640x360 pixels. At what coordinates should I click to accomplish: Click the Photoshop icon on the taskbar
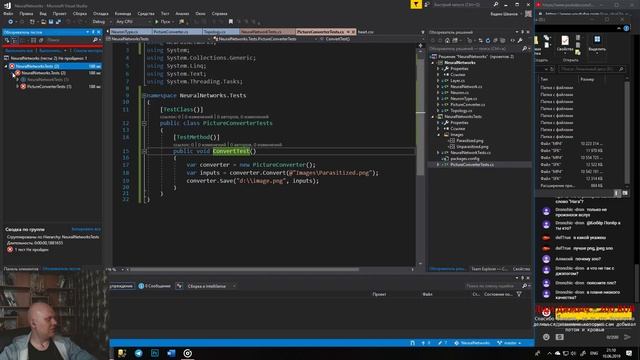(x=155, y=353)
